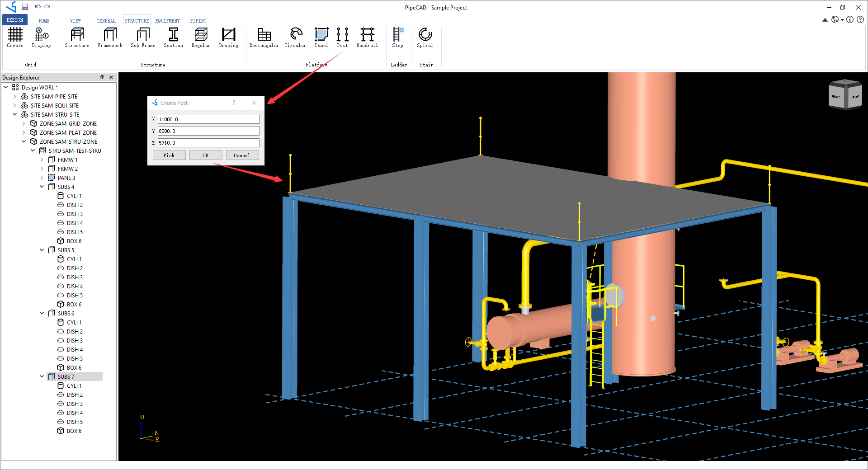Cancel the Create Post dialog

(x=242, y=155)
